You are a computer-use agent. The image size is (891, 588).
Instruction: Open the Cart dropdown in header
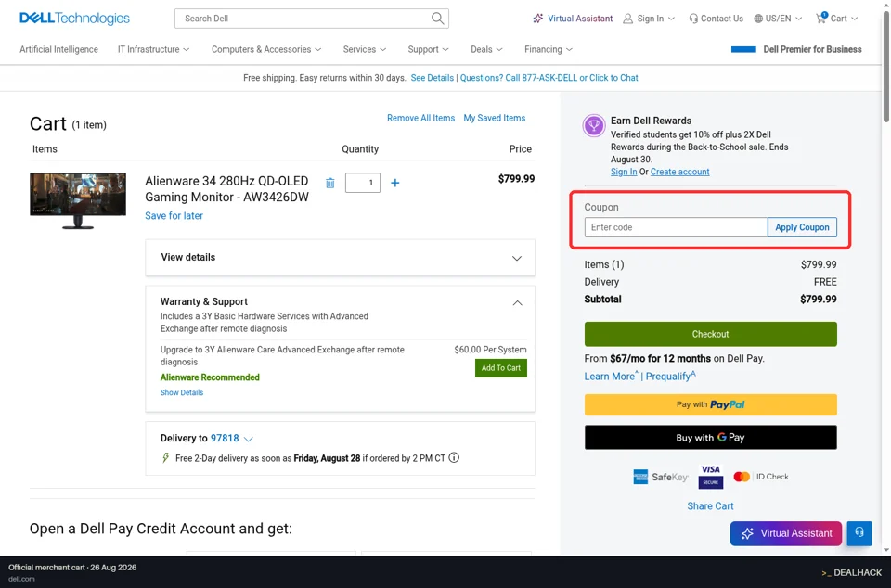(x=836, y=19)
